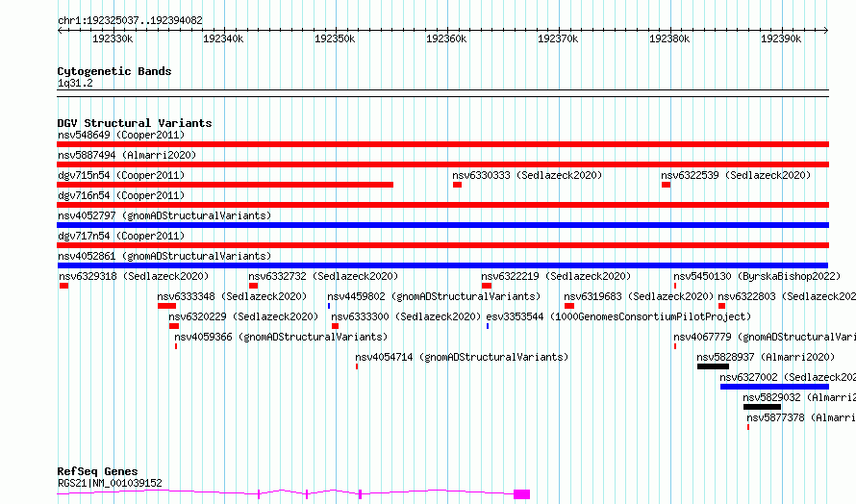The width and height of the screenshot is (856, 504).
Task: Click the black bar under nsv5829032
Action: pyautogui.click(x=762, y=407)
